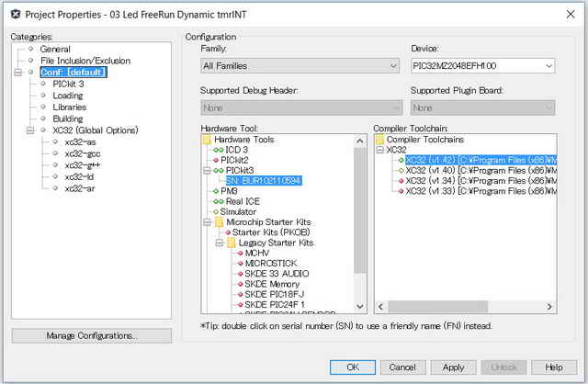Viewport: 588px width, 384px height.
Task: Click the Hardware Tools folder icon
Action: [207, 140]
